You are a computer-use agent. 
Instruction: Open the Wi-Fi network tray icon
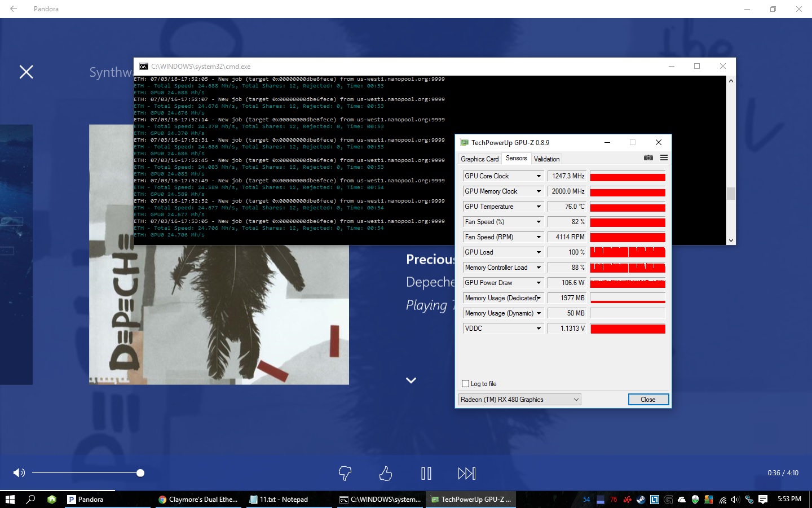[x=722, y=500]
